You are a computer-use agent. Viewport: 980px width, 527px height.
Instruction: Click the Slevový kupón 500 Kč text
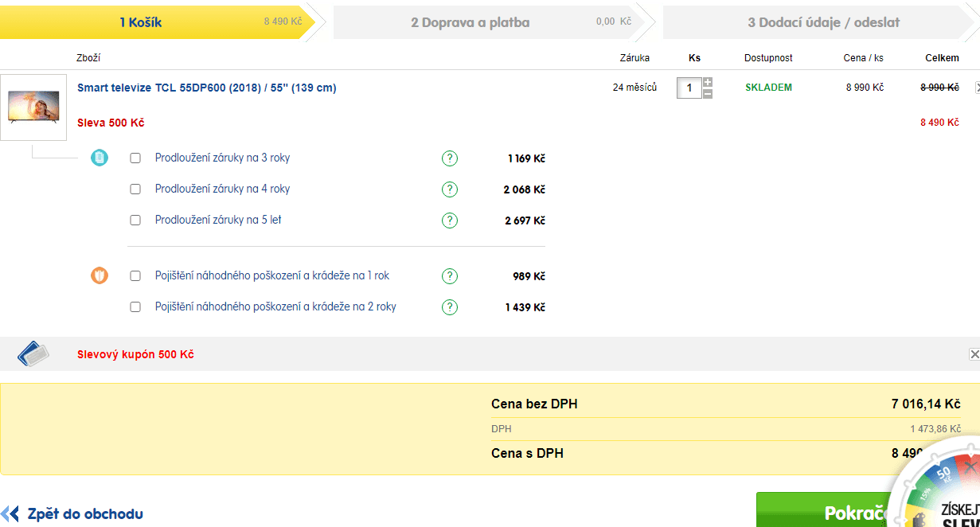(x=135, y=354)
